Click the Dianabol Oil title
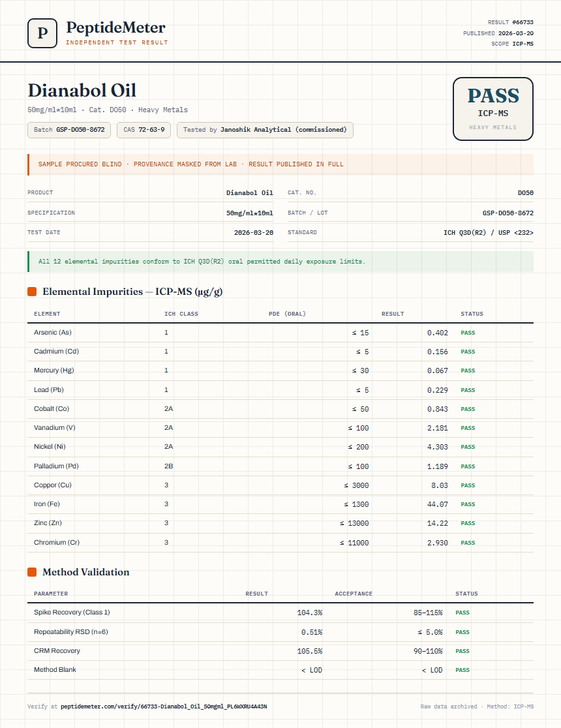Screen dimensions: 561x728 (x=82, y=90)
